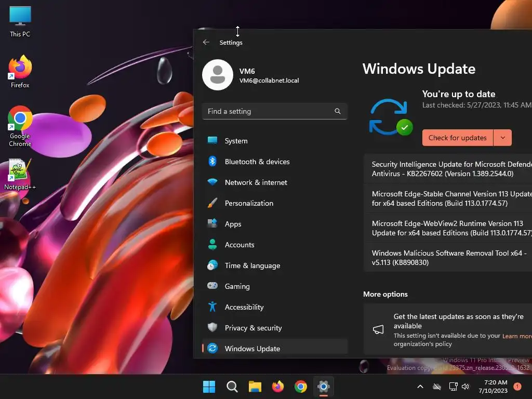Click the Bluetooth icon in sidebar
Viewport: 532px width, 399px height.
(212, 161)
